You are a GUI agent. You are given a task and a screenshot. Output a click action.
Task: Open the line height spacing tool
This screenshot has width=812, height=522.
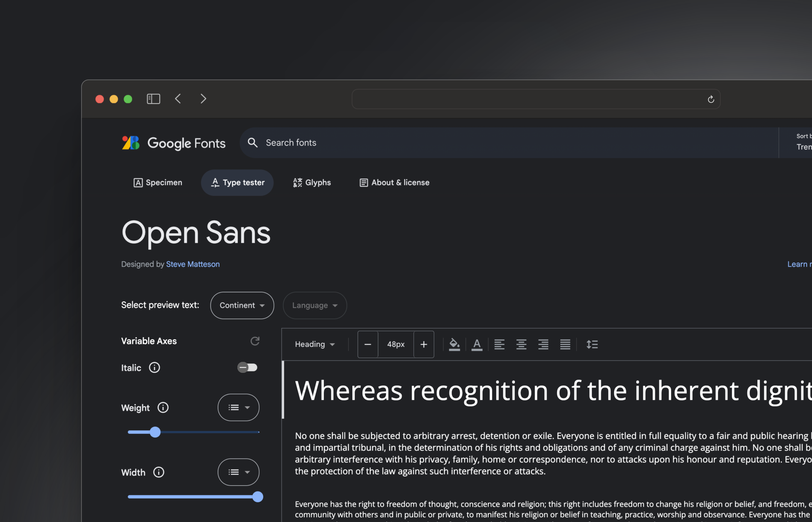click(x=592, y=344)
